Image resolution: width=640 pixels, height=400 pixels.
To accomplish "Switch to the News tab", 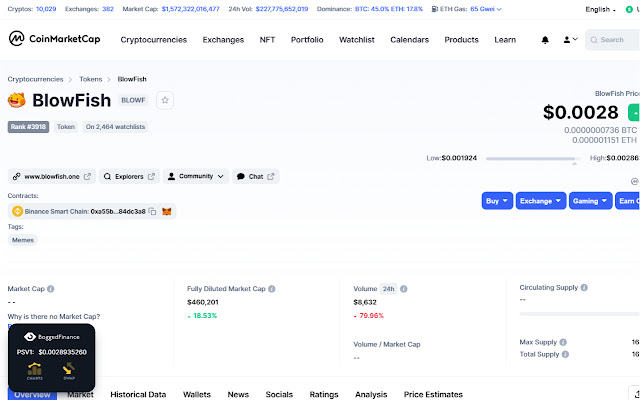I will pyautogui.click(x=238, y=394).
